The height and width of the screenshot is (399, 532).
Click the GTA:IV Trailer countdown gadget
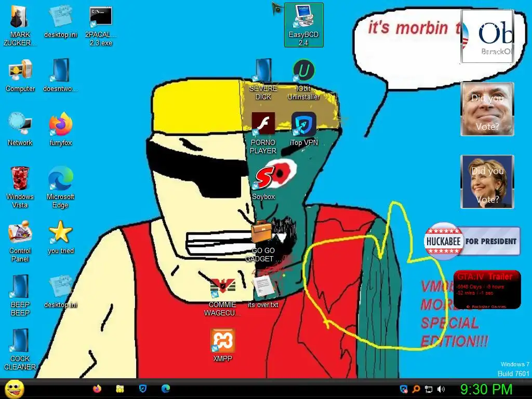487,289
